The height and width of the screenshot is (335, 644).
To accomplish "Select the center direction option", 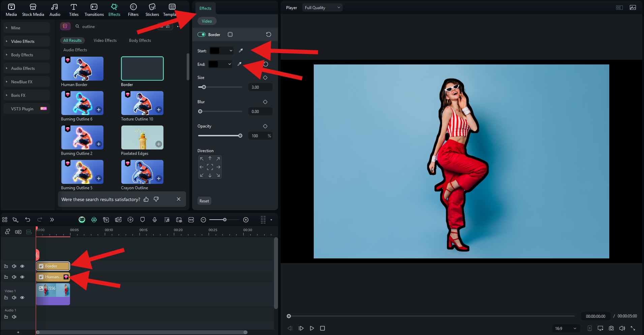I will 210,167.
